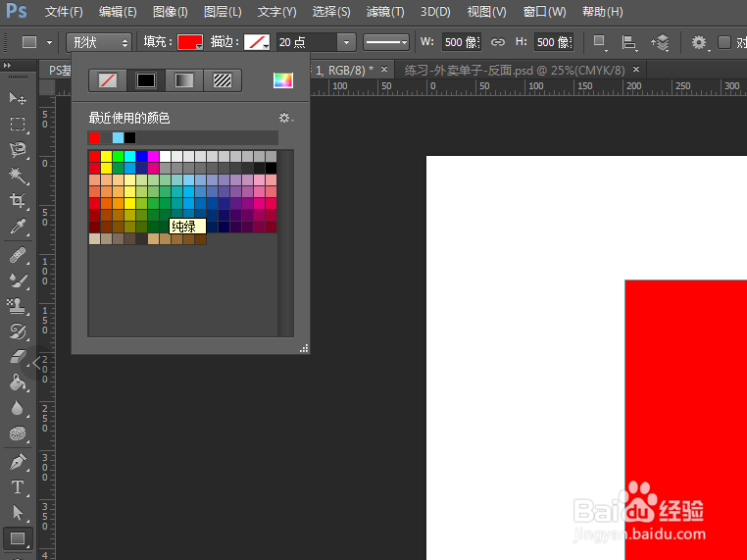Select the Path Selection tool

point(18,513)
